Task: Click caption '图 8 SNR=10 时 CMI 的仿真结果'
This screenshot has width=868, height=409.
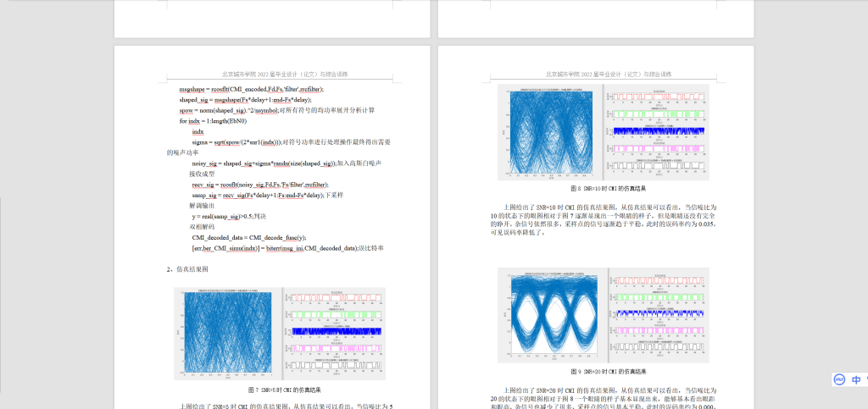Action: 609,189
